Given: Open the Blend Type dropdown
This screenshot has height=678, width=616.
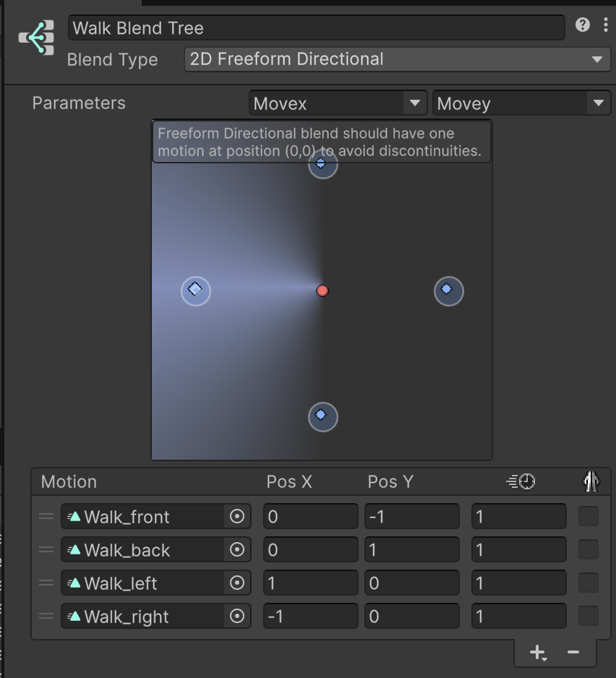Looking at the screenshot, I should (397, 59).
